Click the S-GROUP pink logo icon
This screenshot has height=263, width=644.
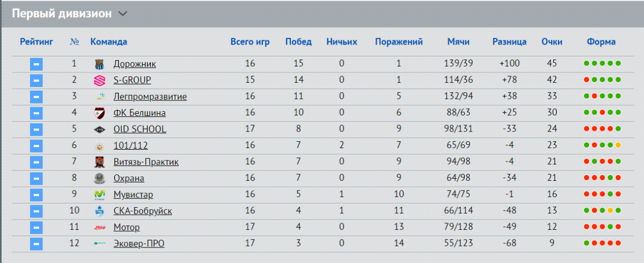click(x=100, y=81)
